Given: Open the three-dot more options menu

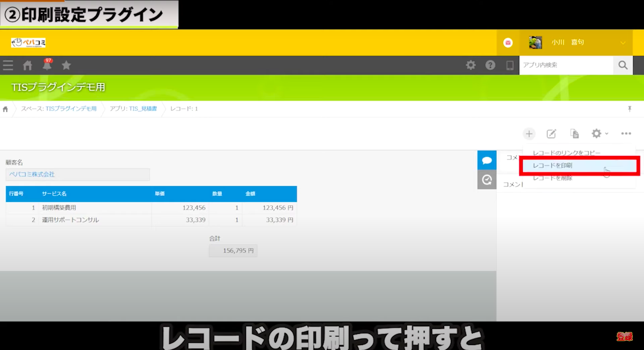Looking at the screenshot, I should coord(626,134).
